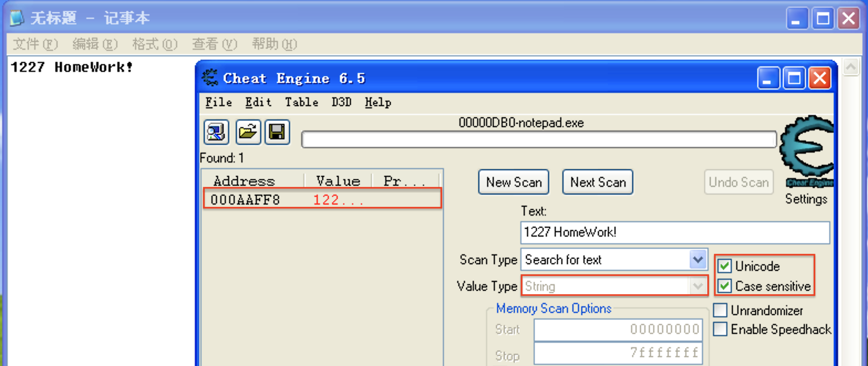Open Cheat Engine Help menu
868x366 pixels.
pos(378,102)
